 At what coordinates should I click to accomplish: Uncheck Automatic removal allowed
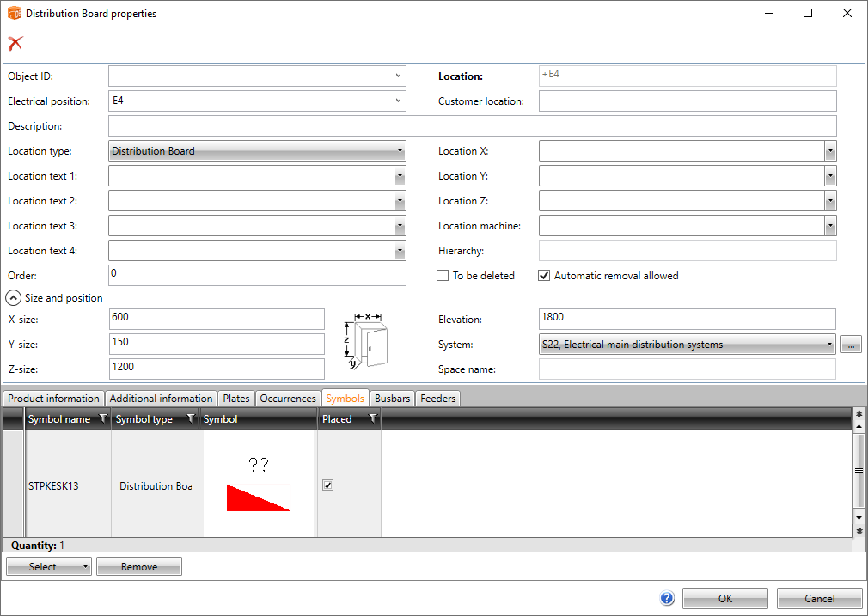pyautogui.click(x=544, y=276)
